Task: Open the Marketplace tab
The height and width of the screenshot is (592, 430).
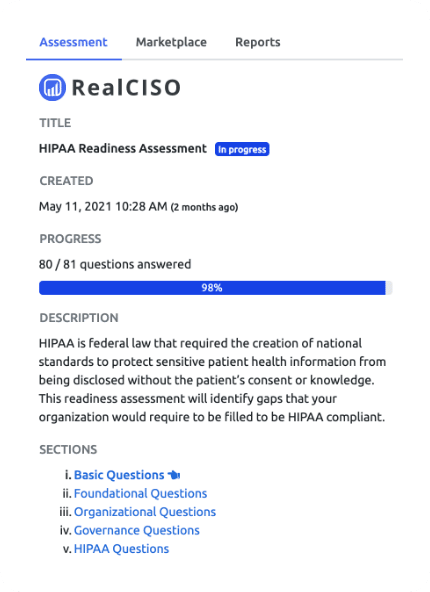Action: [171, 42]
